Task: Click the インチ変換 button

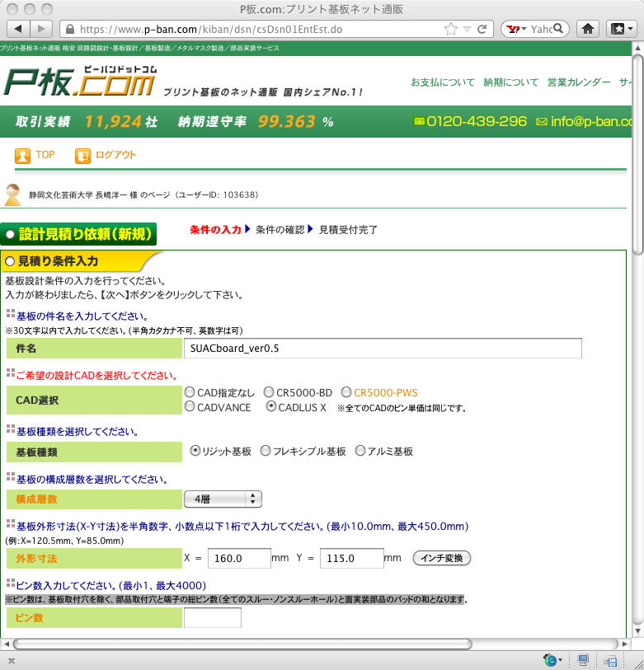Action: tap(442, 558)
